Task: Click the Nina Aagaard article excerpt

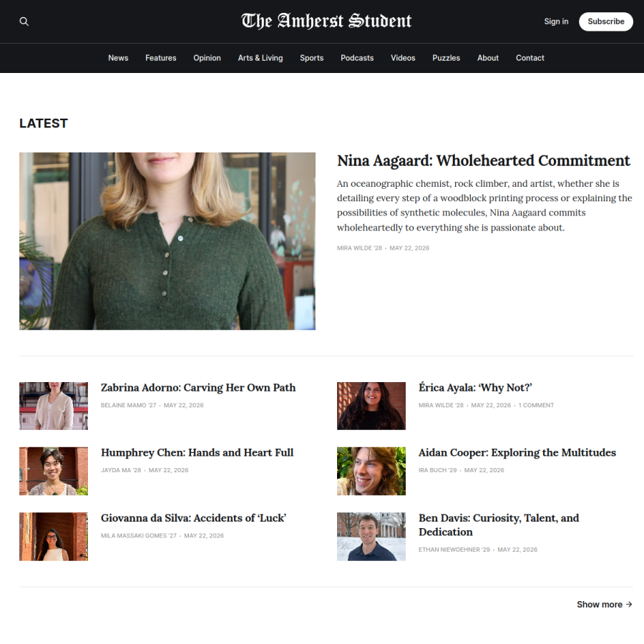Action: click(484, 205)
